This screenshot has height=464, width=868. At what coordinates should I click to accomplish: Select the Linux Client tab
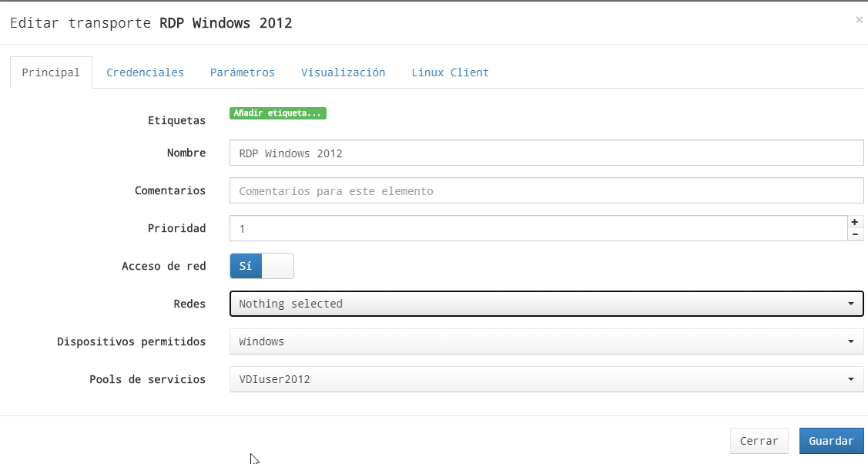450,72
